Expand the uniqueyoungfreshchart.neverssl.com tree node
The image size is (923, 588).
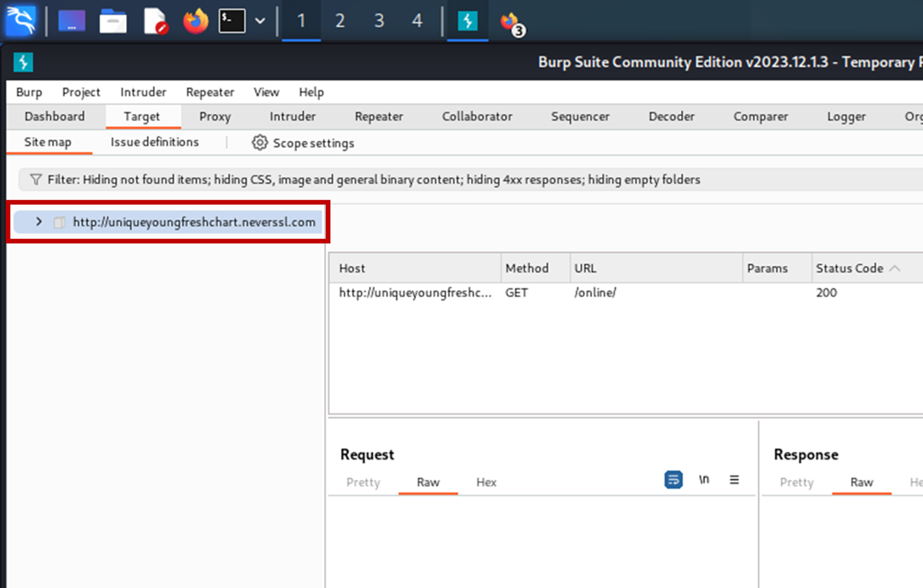[x=39, y=222]
